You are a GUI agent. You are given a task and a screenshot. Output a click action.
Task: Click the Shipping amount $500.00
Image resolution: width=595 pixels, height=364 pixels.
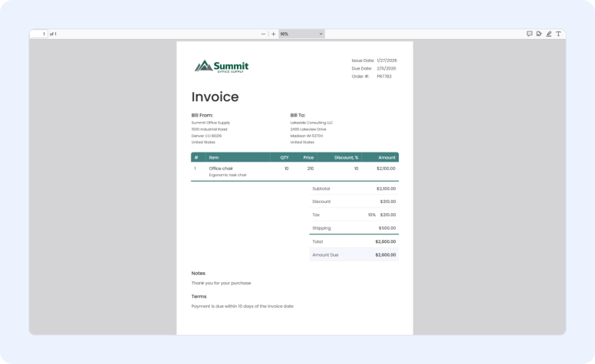tap(386, 228)
